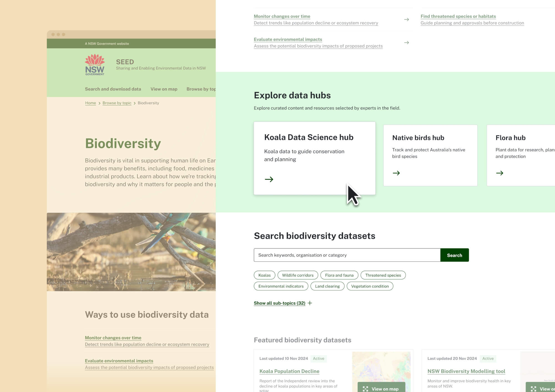Click the bird hero image

(131, 252)
